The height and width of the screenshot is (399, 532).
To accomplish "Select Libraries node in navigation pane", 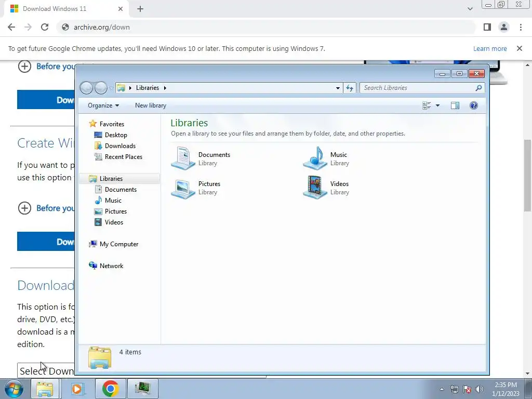I will [111, 179].
